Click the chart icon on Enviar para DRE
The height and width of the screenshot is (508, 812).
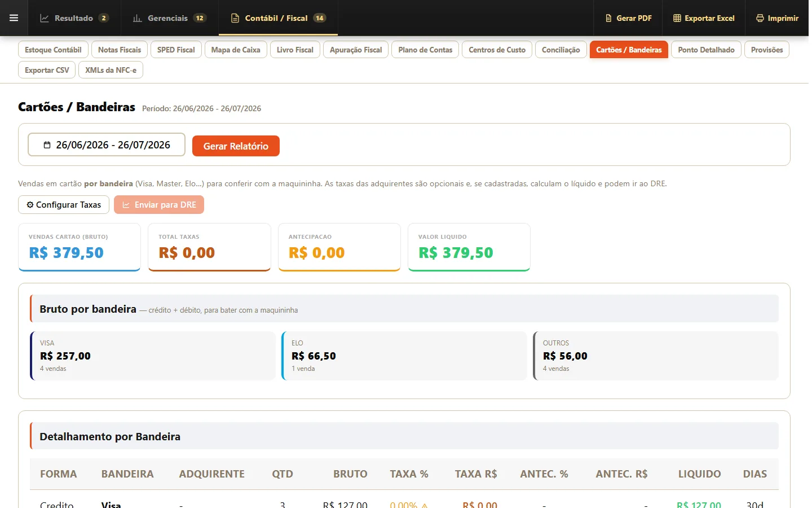point(126,205)
